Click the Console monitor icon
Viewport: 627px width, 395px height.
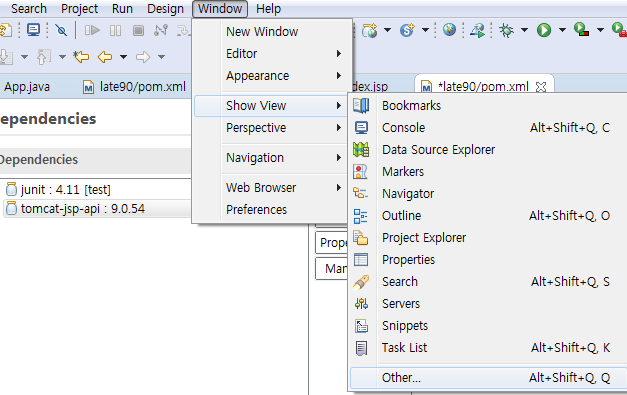pos(361,128)
